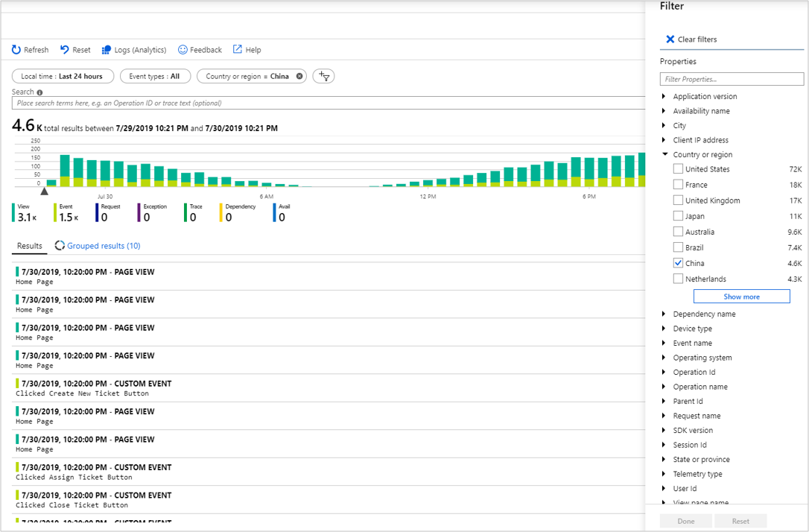Check the United States checkbox
The width and height of the screenshot is (809, 532).
(678, 169)
